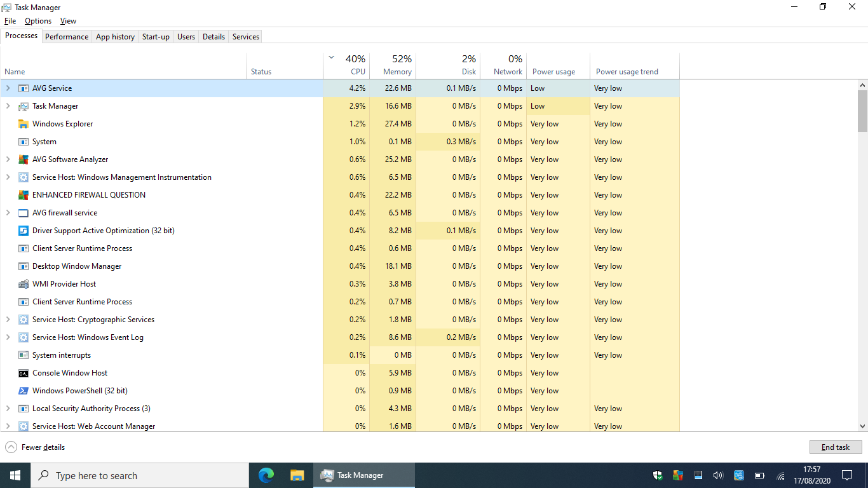The height and width of the screenshot is (488, 868).
Task: Open Microsoft Edge from the taskbar
Action: (x=266, y=475)
